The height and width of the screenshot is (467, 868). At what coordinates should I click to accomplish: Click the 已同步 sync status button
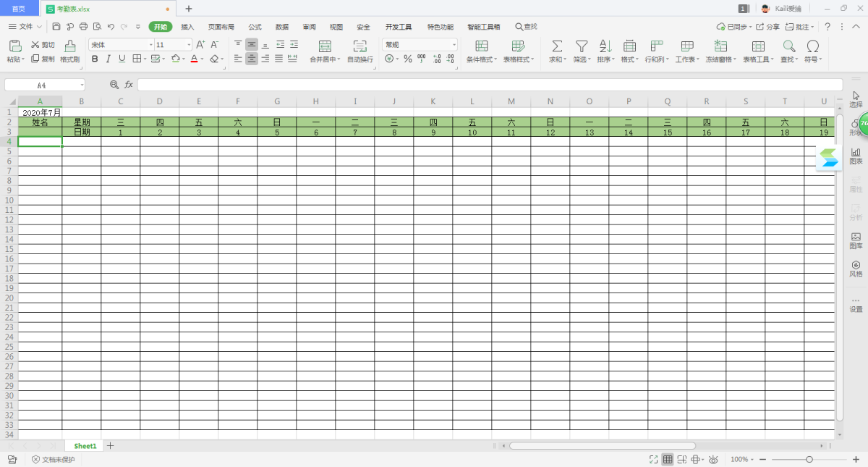tap(734, 27)
